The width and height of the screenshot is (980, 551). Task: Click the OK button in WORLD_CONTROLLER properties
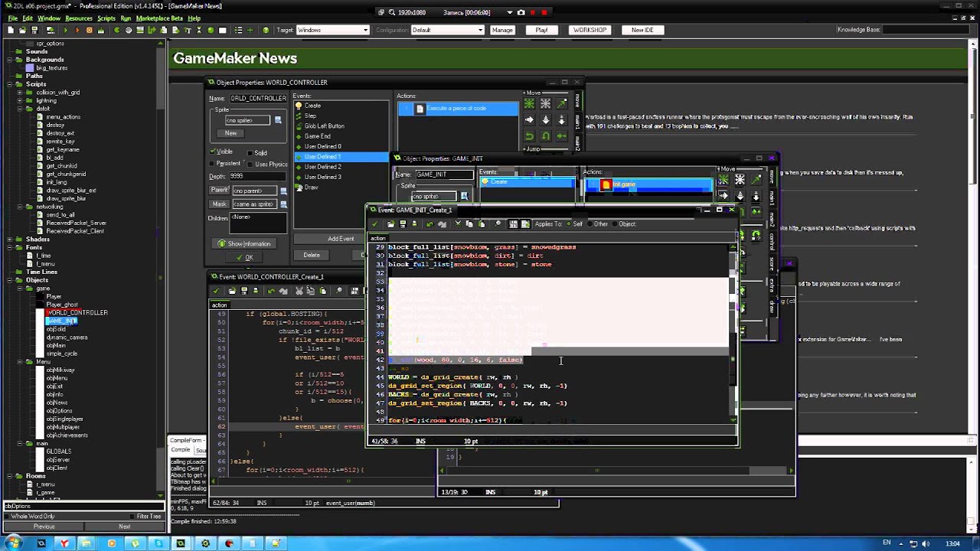245,257
